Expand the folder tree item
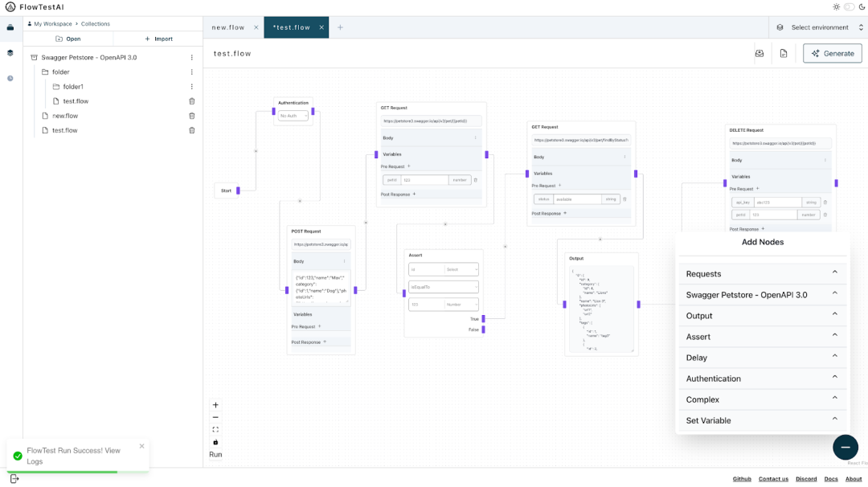The width and height of the screenshot is (868, 487). tap(61, 72)
